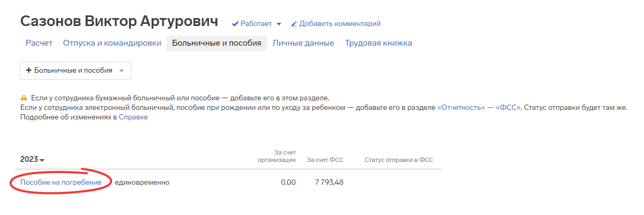Open the Трудовая книжка tab

pos(378,43)
